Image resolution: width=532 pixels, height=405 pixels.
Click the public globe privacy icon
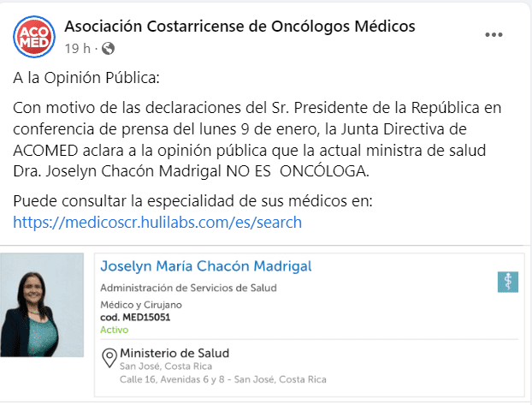pos(109,48)
